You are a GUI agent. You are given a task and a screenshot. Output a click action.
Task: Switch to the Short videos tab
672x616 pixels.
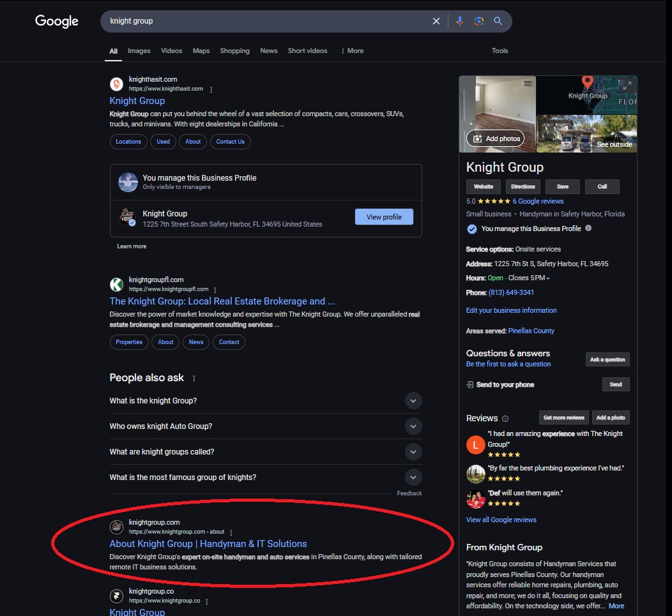(308, 50)
